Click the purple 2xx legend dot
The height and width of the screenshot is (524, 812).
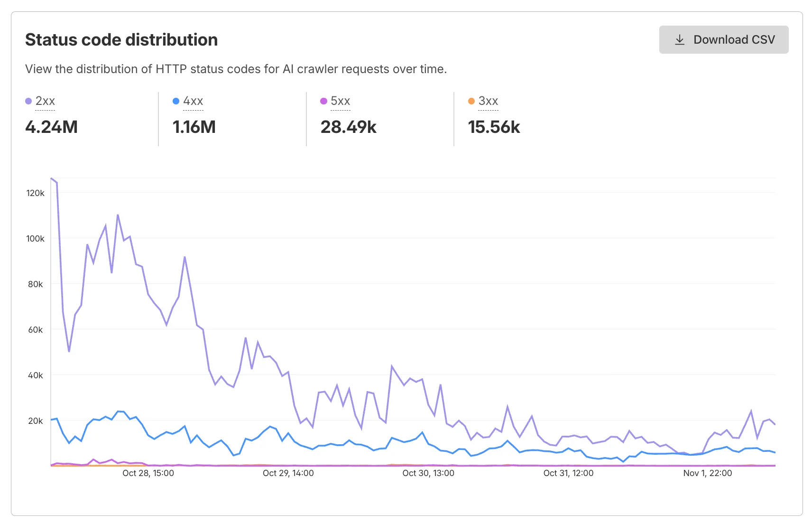tap(28, 101)
